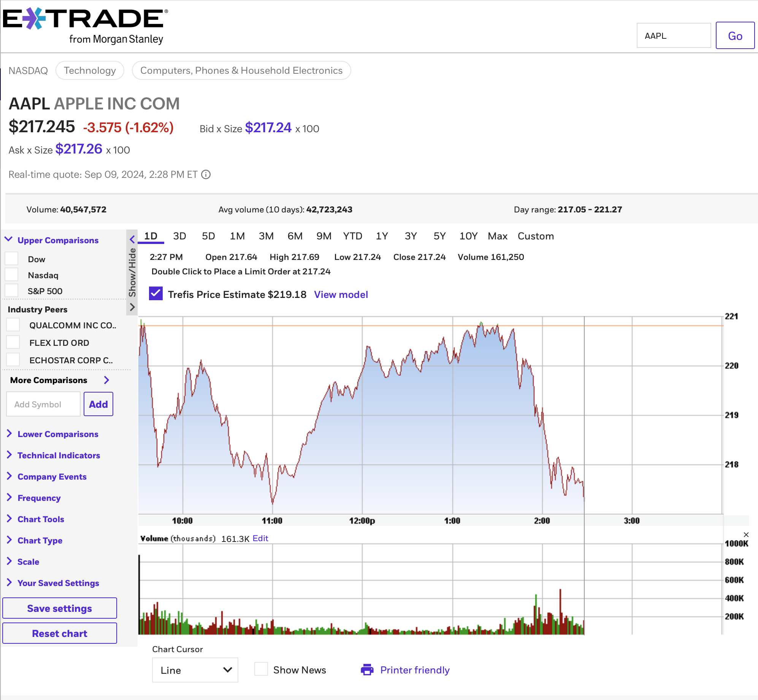
Task: Click the printer icon
Action: click(x=367, y=670)
